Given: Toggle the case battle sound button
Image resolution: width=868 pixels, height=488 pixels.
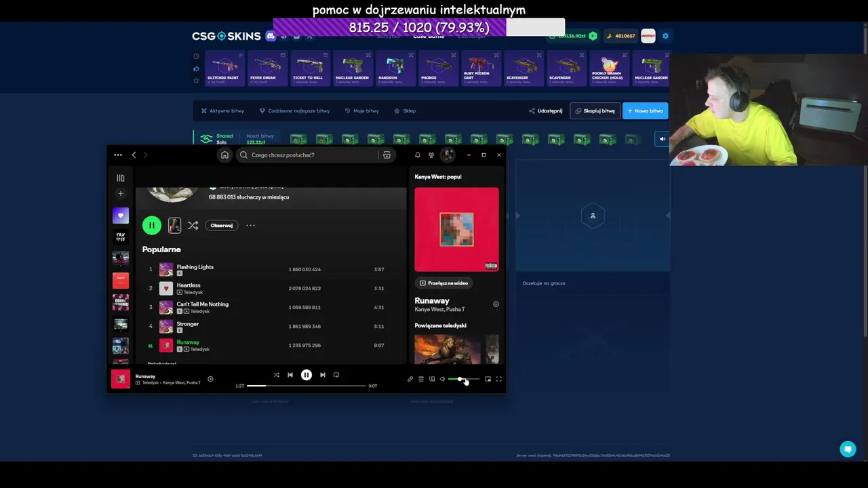Looking at the screenshot, I should [663, 139].
